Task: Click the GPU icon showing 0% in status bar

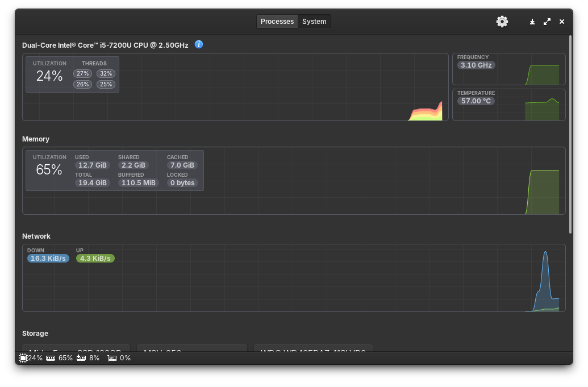Action: coord(112,358)
